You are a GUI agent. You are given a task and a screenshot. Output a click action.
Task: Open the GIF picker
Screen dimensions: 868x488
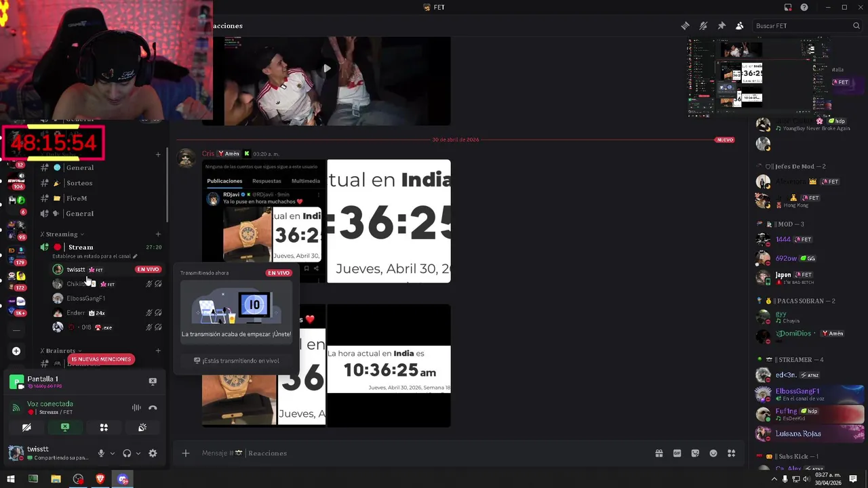pyautogui.click(x=677, y=453)
